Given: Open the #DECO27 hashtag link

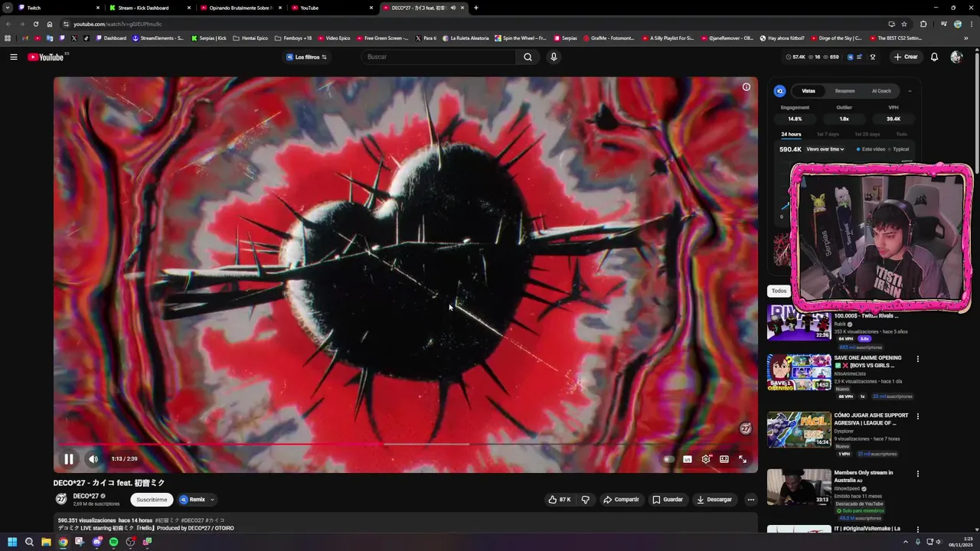Looking at the screenshot, I should (x=193, y=520).
